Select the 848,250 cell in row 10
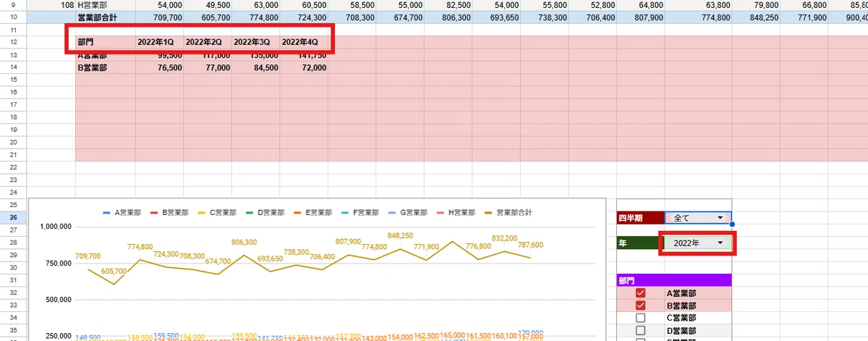The width and height of the screenshot is (868, 341). pos(755,17)
